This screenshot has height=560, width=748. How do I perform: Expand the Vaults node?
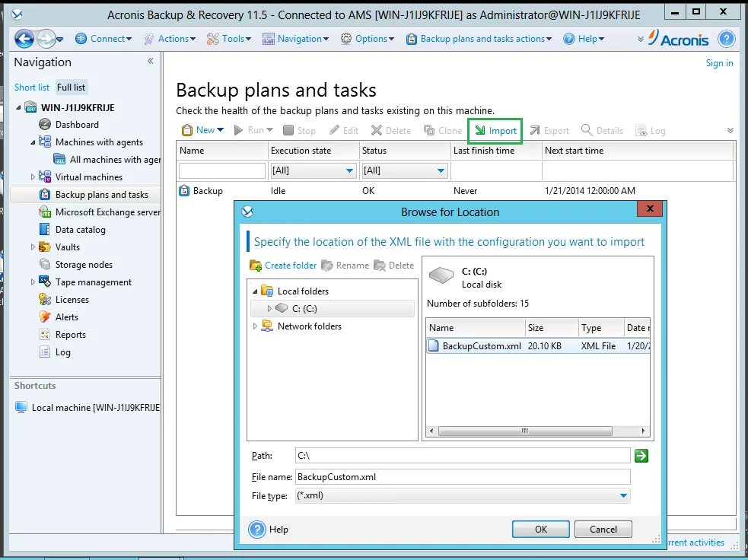click(33, 247)
